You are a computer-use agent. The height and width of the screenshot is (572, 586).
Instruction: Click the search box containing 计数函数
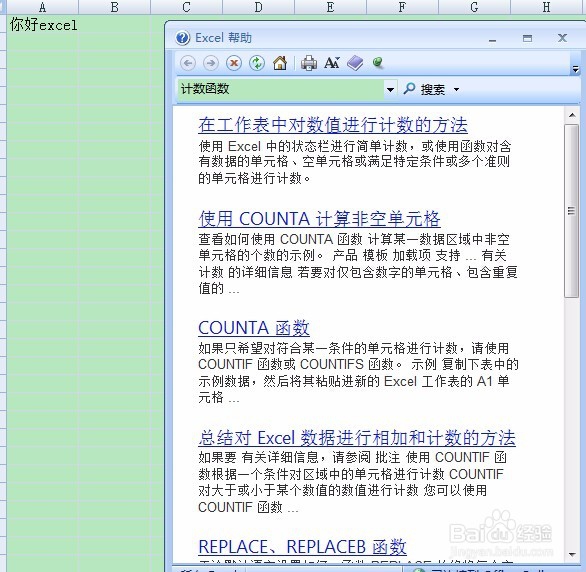281,89
